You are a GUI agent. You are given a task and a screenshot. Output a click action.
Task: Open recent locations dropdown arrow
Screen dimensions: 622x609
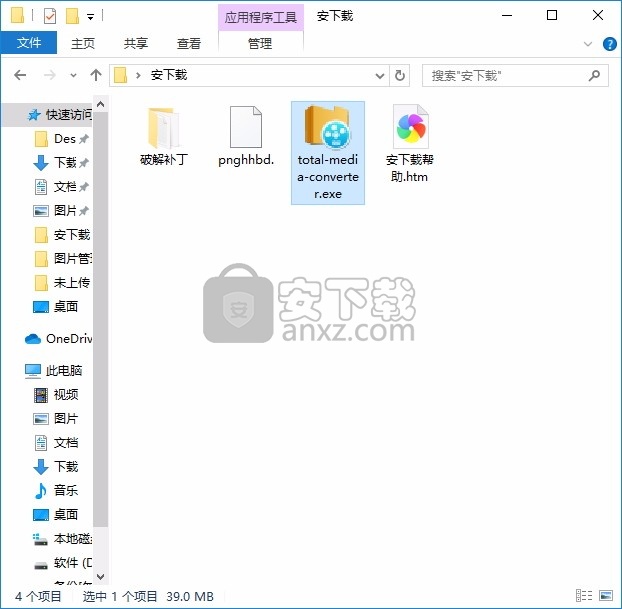(x=73, y=75)
